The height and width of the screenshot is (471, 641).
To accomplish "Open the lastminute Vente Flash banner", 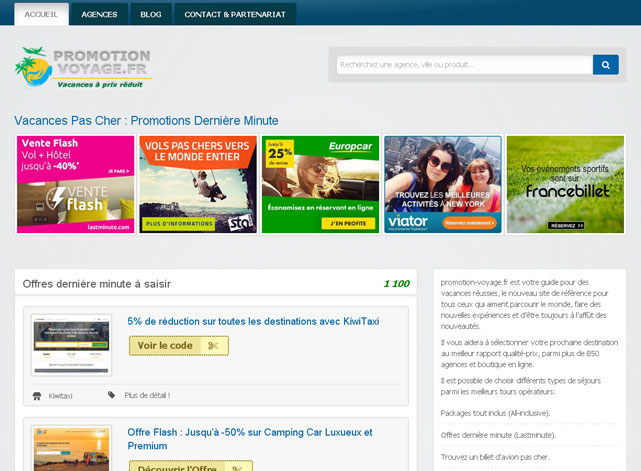I will 76,184.
